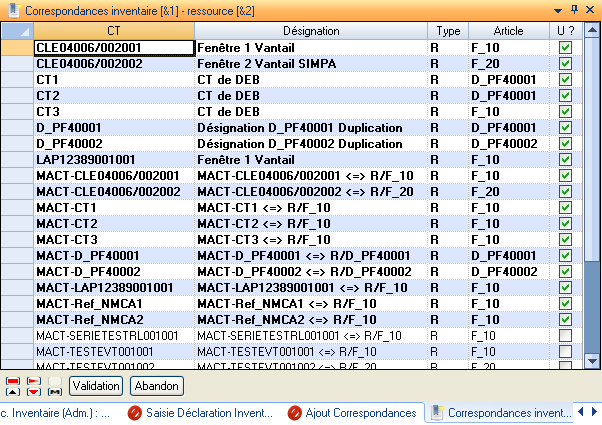This screenshot has height=425, width=602.
Task: Click the grid icon in title bar
Action: (11, 9)
